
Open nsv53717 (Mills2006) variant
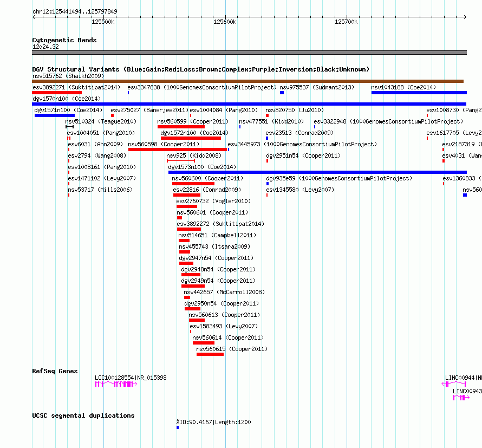point(100,190)
